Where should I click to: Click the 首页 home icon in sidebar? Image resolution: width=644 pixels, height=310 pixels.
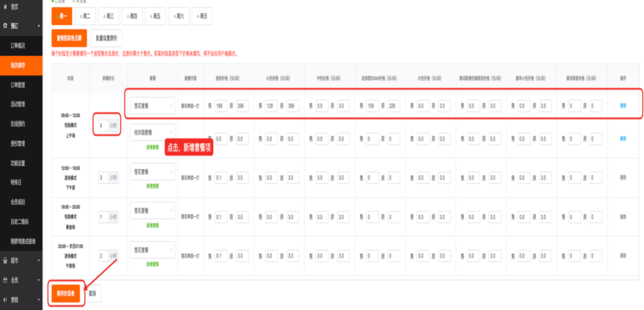click(6, 7)
